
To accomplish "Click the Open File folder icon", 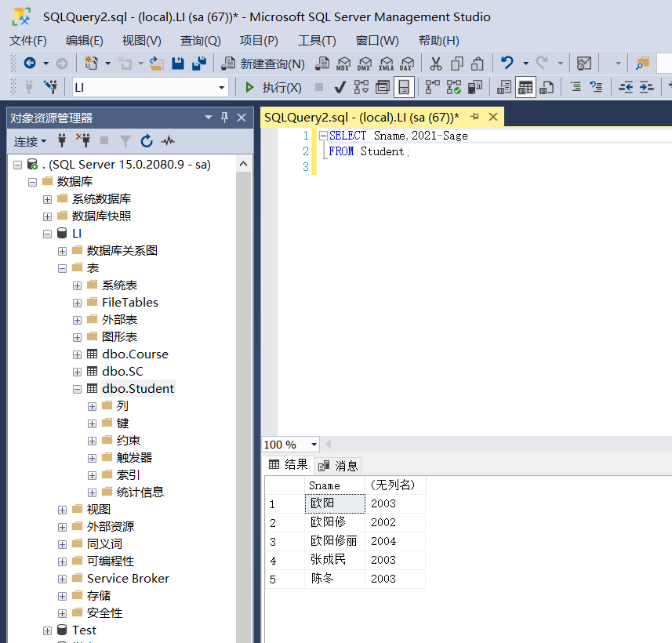I will 157,64.
